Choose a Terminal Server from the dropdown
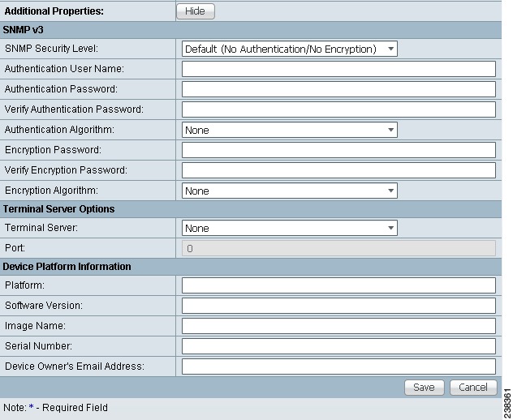 tap(290, 228)
